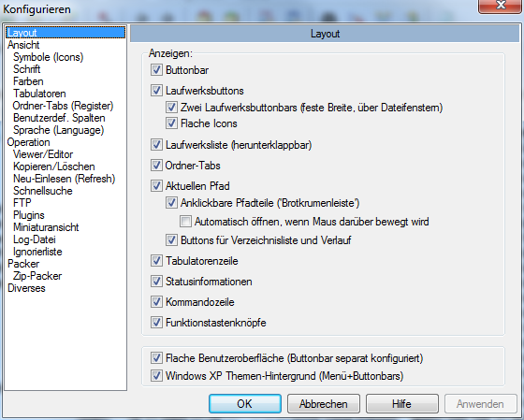The height and width of the screenshot is (420, 524).
Task: Confirm settings with the OK button
Action: pos(245,403)
